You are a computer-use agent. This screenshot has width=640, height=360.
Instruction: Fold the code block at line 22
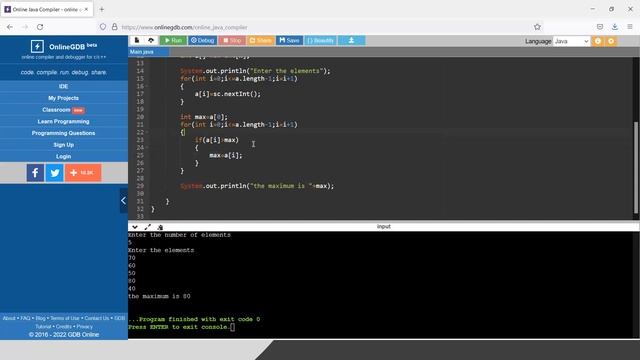click(x=147, y=132)
